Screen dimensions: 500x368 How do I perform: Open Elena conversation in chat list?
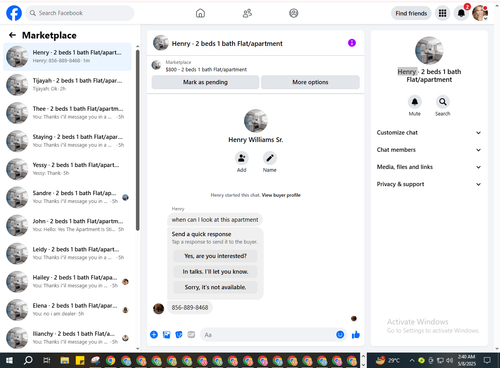pyautogui.click(x=67, y=310)
